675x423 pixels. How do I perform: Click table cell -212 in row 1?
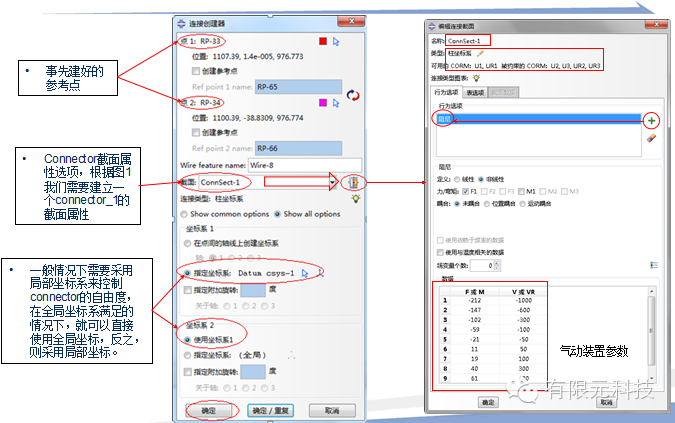tap(475, 300)
